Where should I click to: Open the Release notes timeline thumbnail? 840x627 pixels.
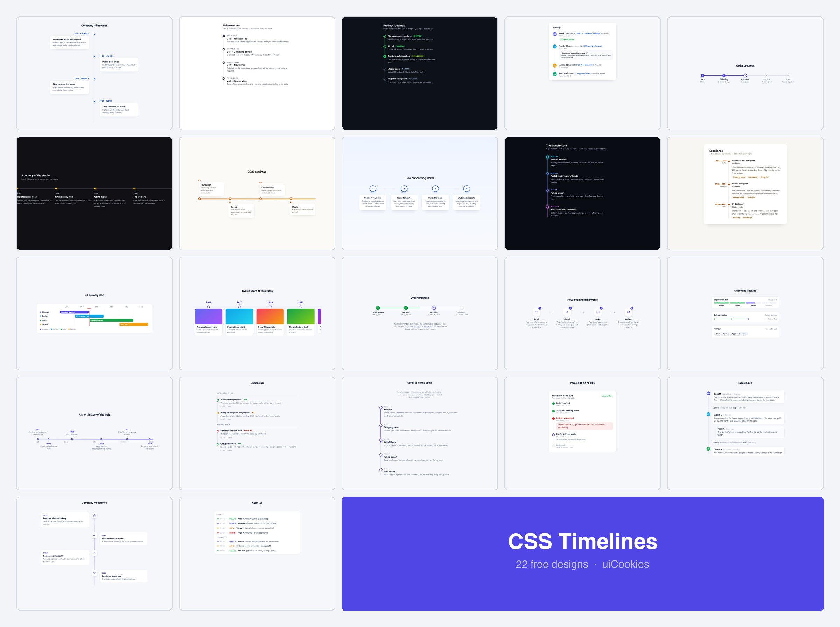point(257,73)
